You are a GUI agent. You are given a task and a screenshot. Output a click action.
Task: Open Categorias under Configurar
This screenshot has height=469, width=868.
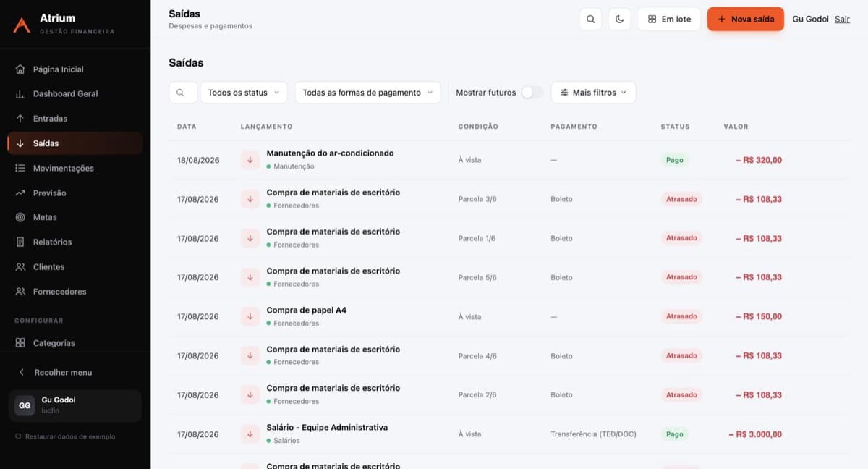pos(75,343)
